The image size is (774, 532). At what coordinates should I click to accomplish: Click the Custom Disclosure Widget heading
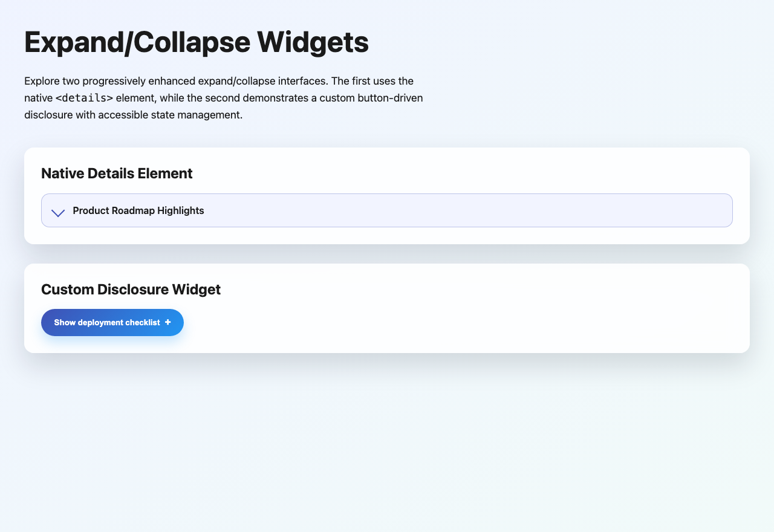coord(131,290)
